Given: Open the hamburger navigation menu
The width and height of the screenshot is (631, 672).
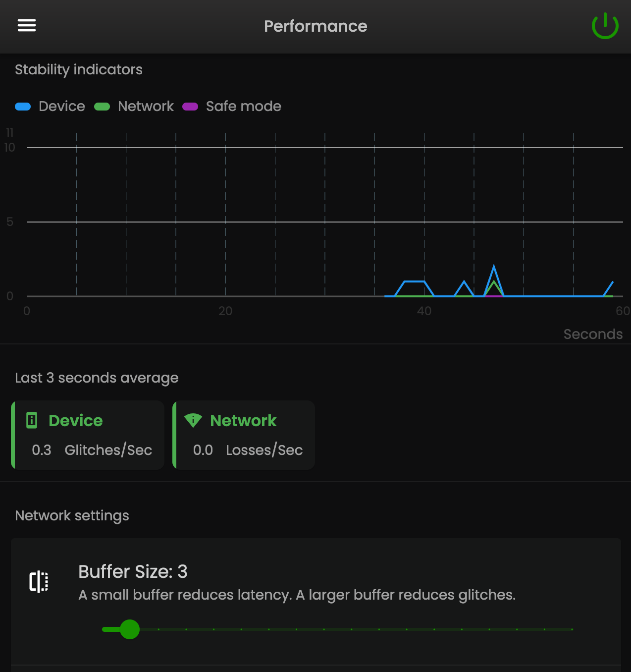Looking at the screenshot, I should click(x=27, y=25).
